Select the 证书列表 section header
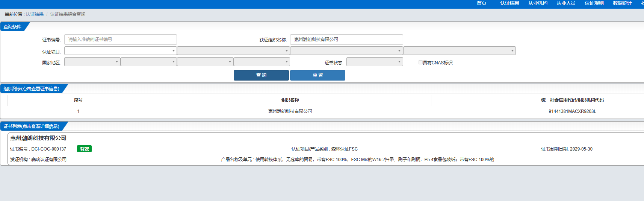 [32, 126]
